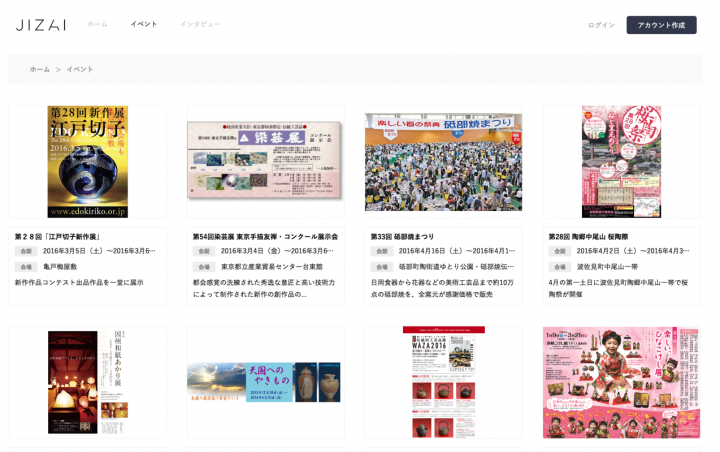This screenshot has height=452, width=720.
Task: Click the 第33回 砥部焼まつり title
Action: click(x=403, y=237)
